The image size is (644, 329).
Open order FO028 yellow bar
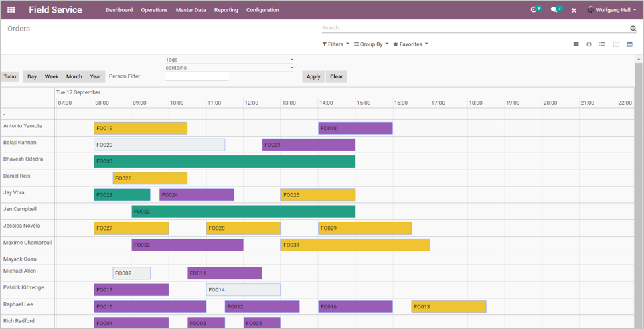[244, 228]
